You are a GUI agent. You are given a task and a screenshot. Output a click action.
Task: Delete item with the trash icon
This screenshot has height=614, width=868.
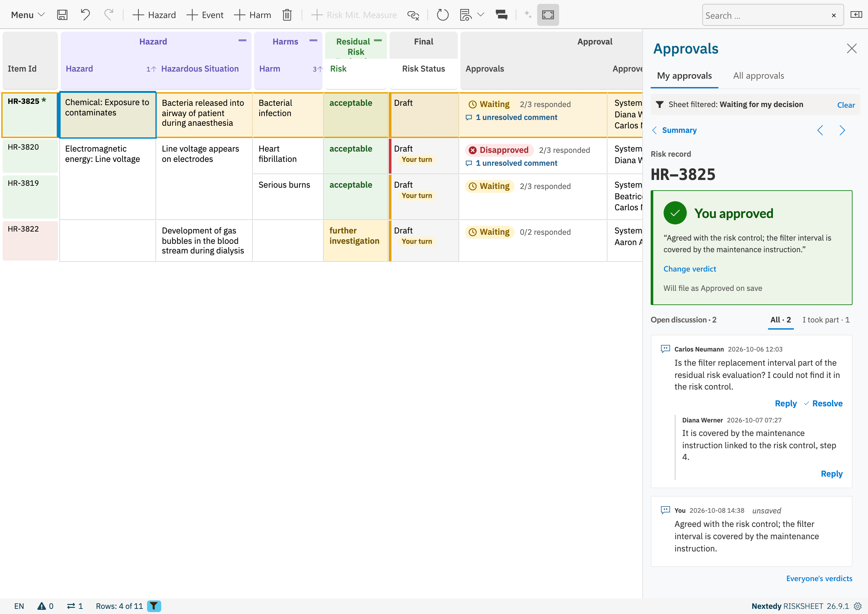[287, 15]
